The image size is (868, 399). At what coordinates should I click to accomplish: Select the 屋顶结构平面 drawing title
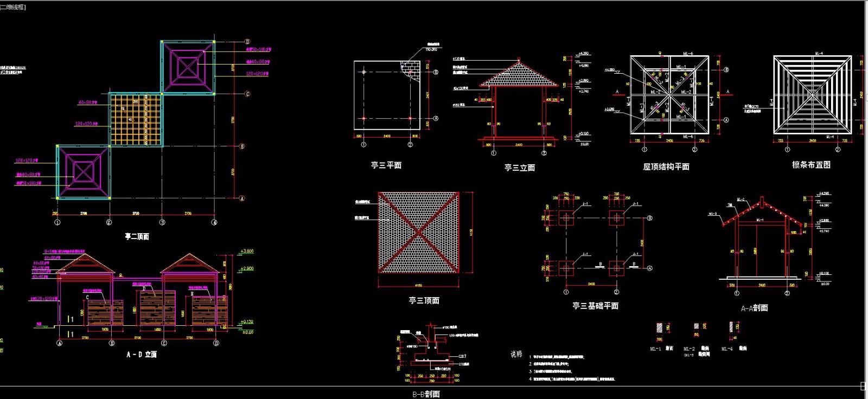click(x=666, y=166)
